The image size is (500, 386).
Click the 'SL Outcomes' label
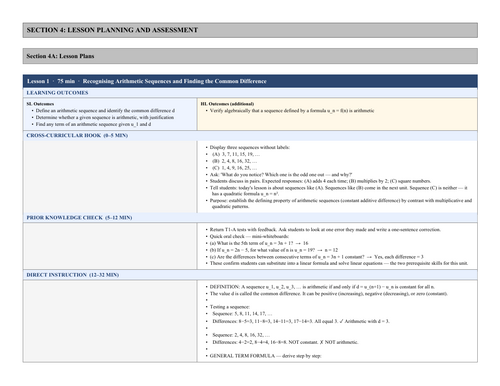[x=40, y=104]
